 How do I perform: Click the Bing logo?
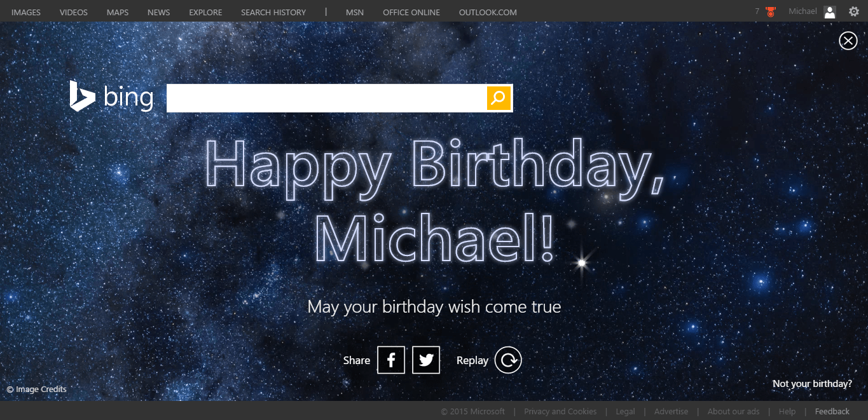[112, 97]
